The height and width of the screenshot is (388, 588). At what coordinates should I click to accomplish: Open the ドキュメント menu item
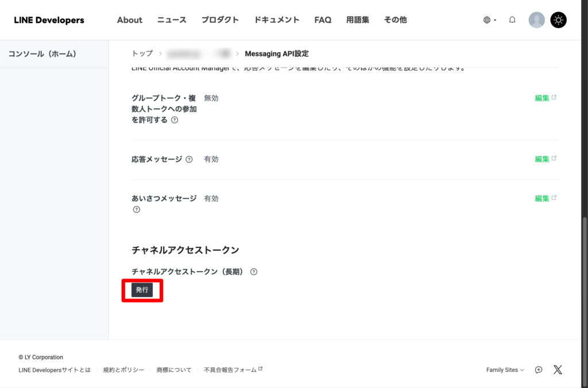(277, 20)
